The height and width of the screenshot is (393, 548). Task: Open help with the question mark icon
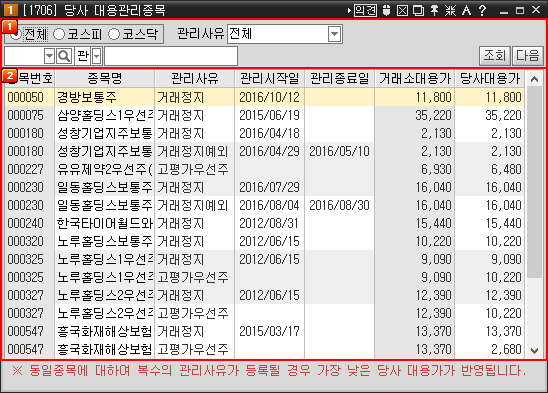[482, 10]
